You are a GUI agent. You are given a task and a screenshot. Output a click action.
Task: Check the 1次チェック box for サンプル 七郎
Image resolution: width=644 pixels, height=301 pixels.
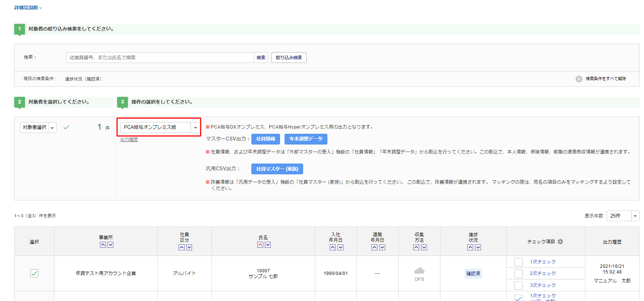(x=518, y=262)
